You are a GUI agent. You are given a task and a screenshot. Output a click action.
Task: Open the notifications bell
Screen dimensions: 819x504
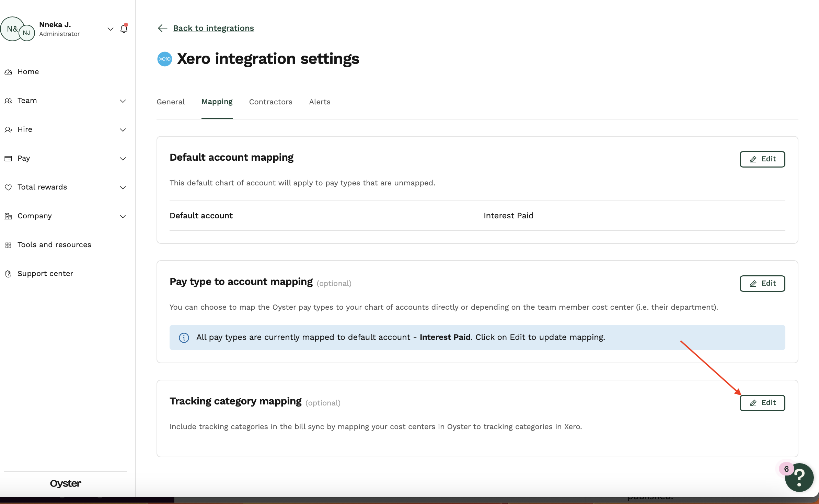click(x=124, y=29)
